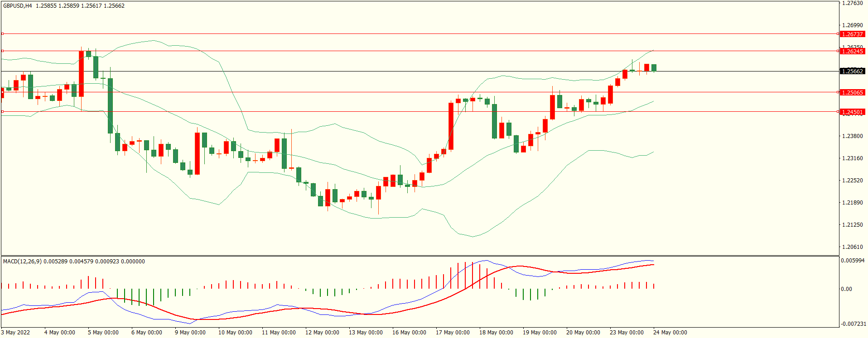
Task: Click the 1.23800 price scale value
Action: click(852, 136)
